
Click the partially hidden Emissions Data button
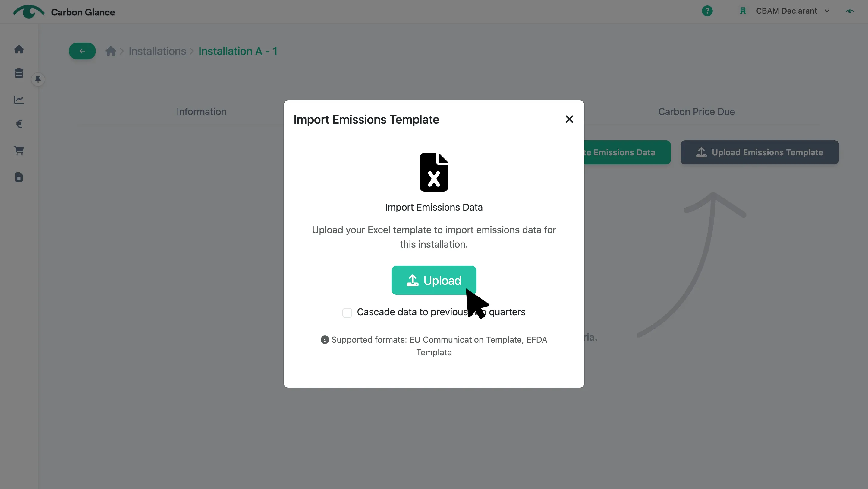[627, 152]
